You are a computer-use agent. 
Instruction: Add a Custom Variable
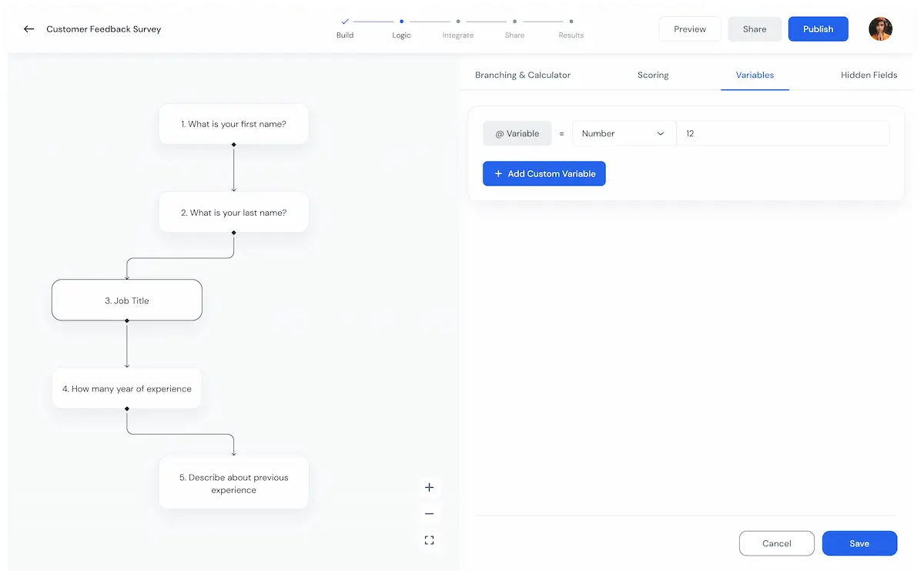pyautogui.click(x=544, y=173)
